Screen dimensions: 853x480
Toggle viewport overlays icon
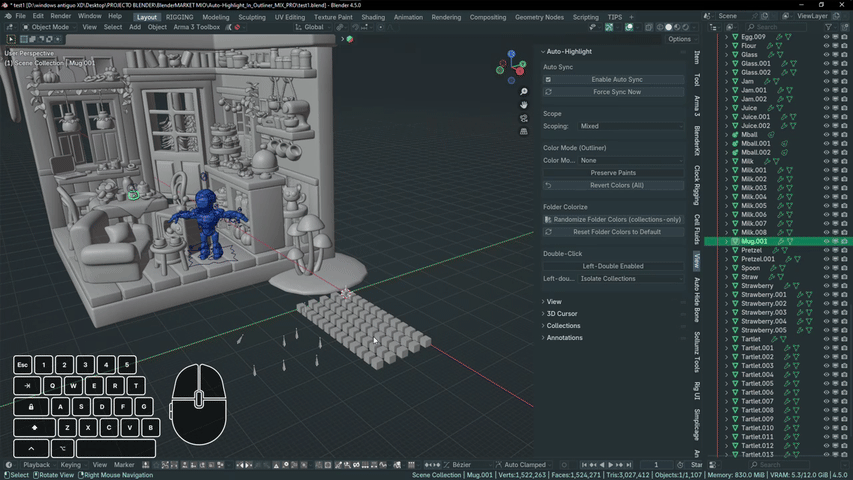tap(629, 27)
